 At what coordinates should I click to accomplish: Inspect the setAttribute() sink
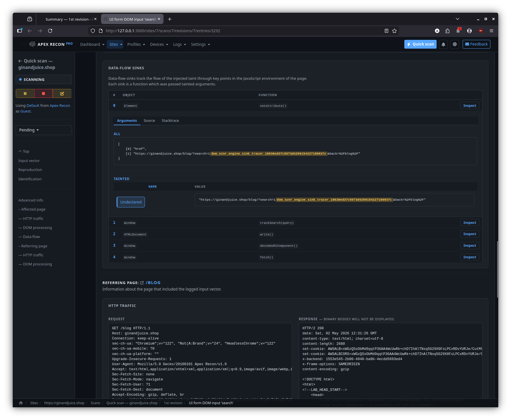click(x=469, y=106)
